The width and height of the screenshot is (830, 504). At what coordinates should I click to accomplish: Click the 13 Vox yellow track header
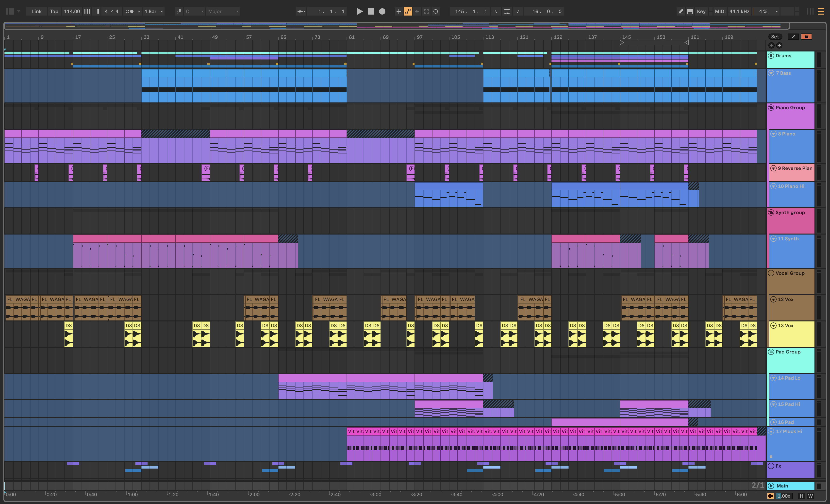click(792, 334)
